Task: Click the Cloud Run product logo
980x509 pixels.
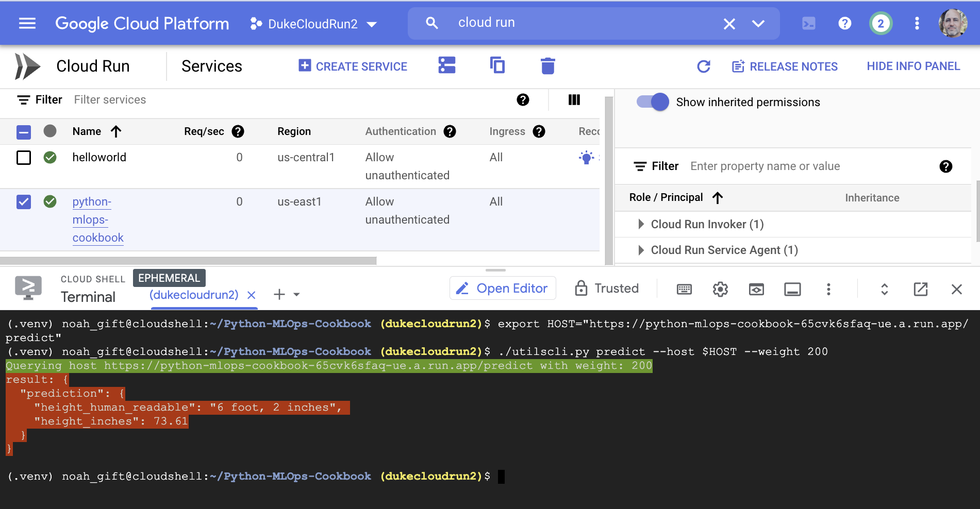Action: [27, 66]
